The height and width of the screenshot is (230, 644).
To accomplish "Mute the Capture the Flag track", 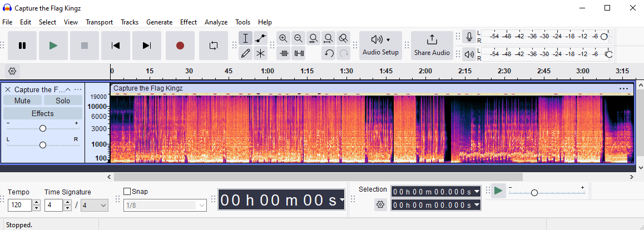I will click(x=22, y=101).
